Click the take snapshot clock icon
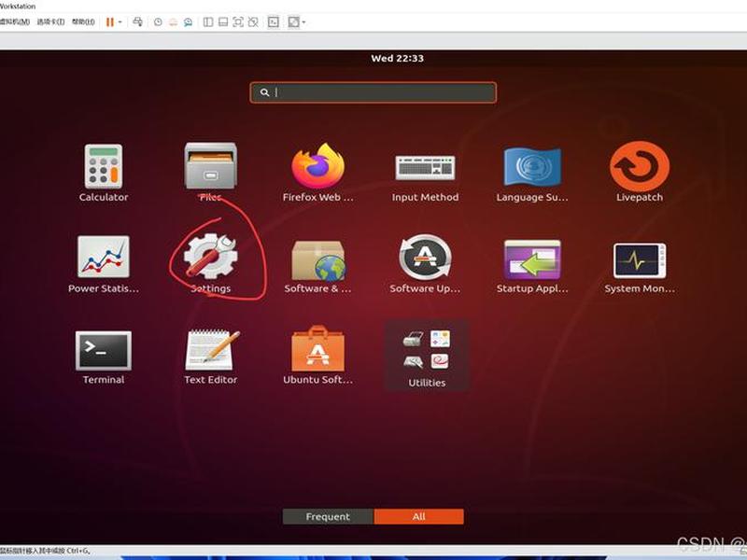Screen dimensions: 747x560 [158, 21]
